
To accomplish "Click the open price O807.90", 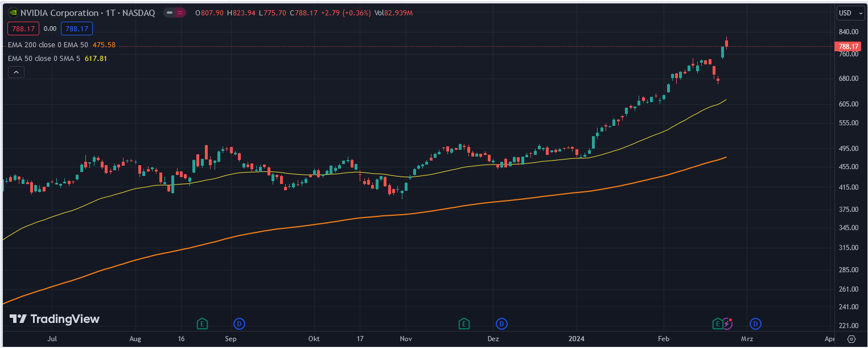I will tap(209, 13).
